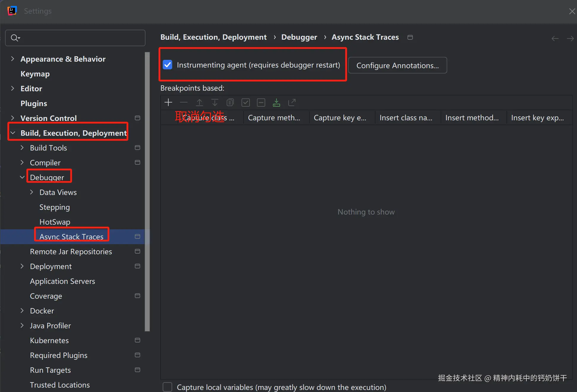577x392 pixels.
Task: Collapse the Debugger tree node
Action: click(x=22, y=177)
